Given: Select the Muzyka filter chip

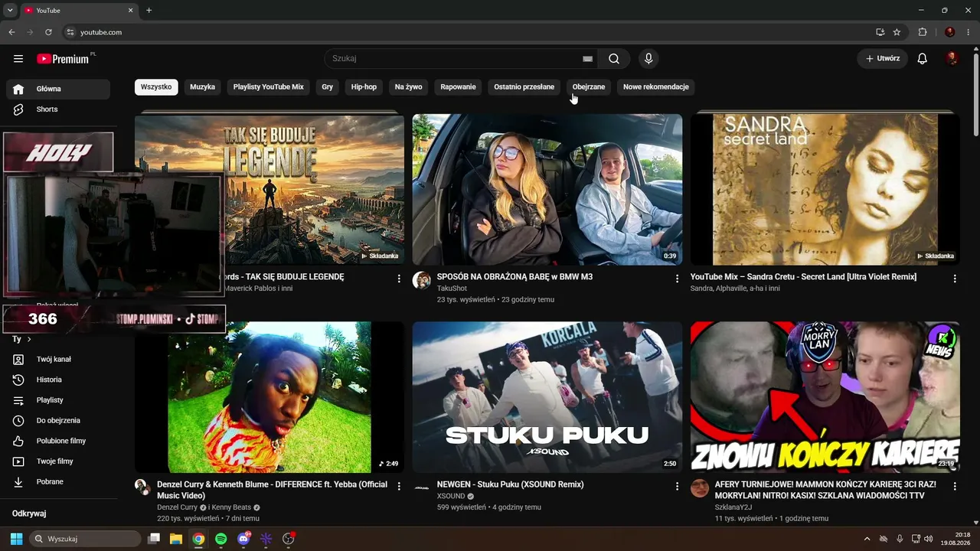Looking at the screenshot, I should click(x=202, y=87).
